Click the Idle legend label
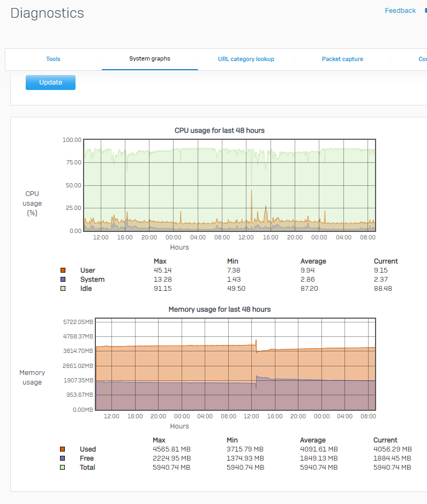This screenshot has width=427, height=504. [86, 288]
